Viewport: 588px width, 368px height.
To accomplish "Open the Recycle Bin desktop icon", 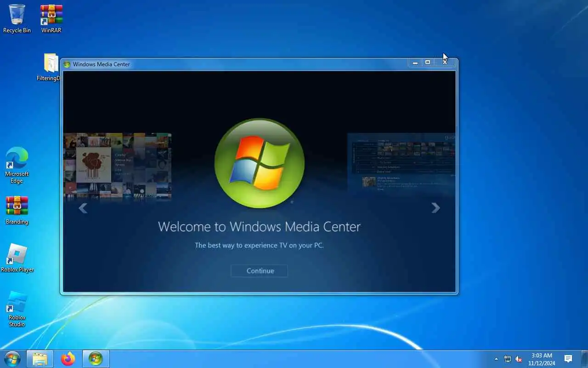I will (x=17, y=19).
